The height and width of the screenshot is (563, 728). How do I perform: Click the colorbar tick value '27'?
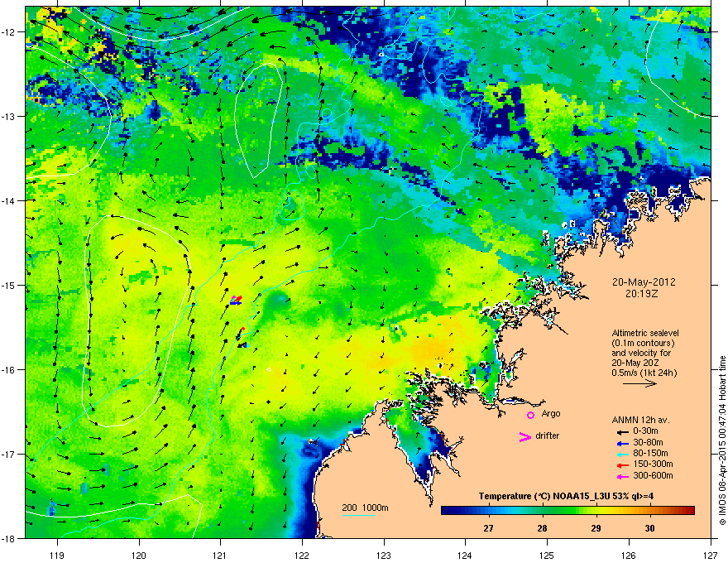point(488,528)
